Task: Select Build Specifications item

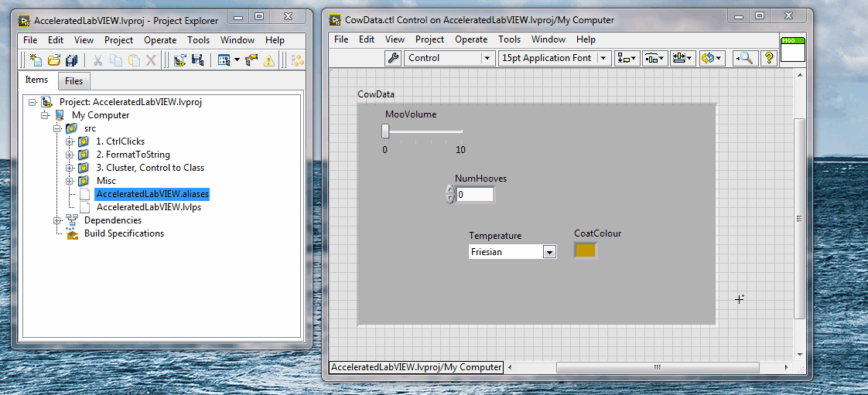Action: click(124, 233)
